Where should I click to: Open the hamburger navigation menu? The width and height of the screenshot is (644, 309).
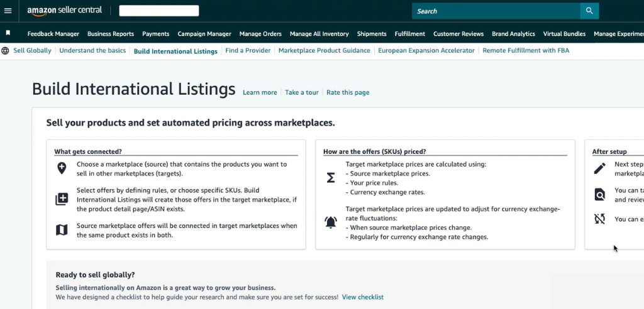pyautogui.click(x=8, y=11)
